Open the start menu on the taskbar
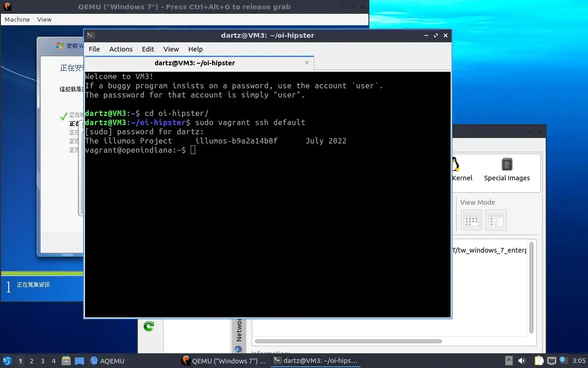Viewport: 588px width, 368px height. click(7, 361)
